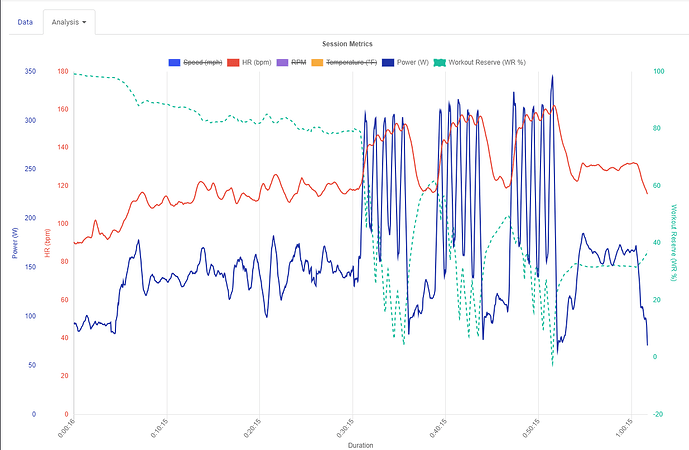This screenshot has height=450, width=689.
Task: Click the vertical HR (bpm) axis title
Action: click(47, 242)
